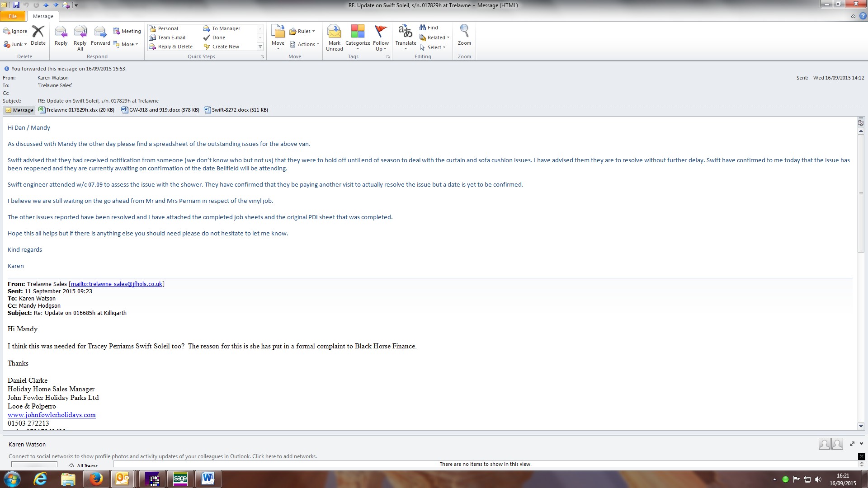Click the Forward message icon

point(100,32)
